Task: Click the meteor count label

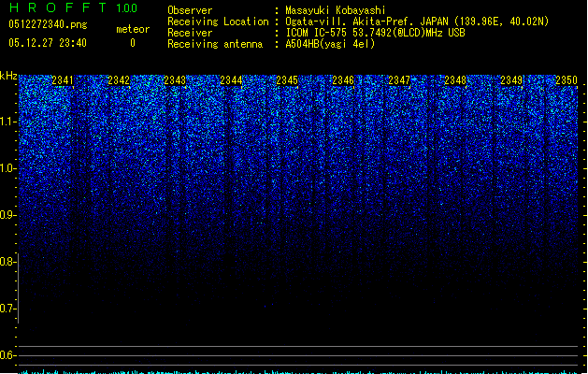Action: (133, 29)
